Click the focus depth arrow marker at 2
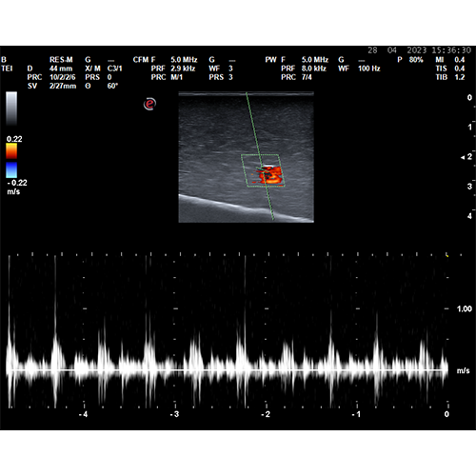The height and width of the screenshot is (476, 476). [x=463, y=157]
